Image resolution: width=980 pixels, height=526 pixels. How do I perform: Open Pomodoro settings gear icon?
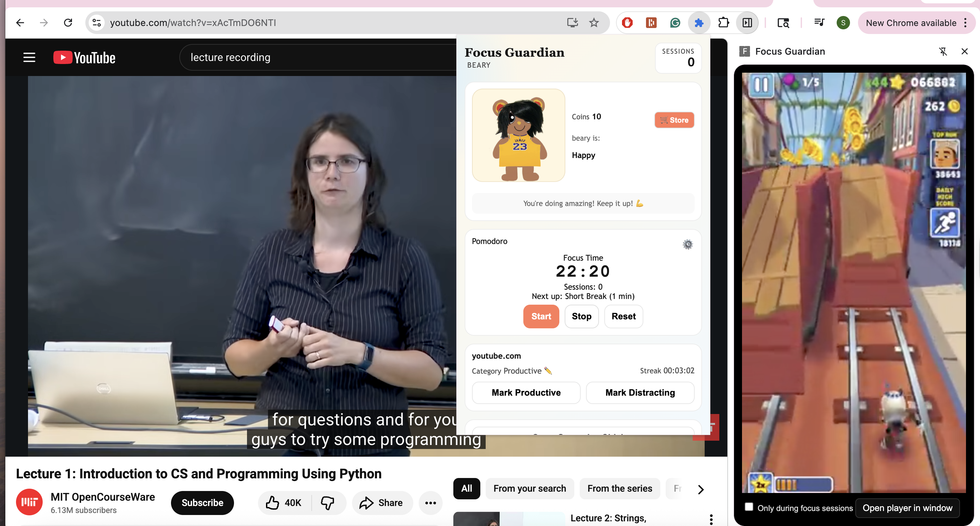pos(687,244)
